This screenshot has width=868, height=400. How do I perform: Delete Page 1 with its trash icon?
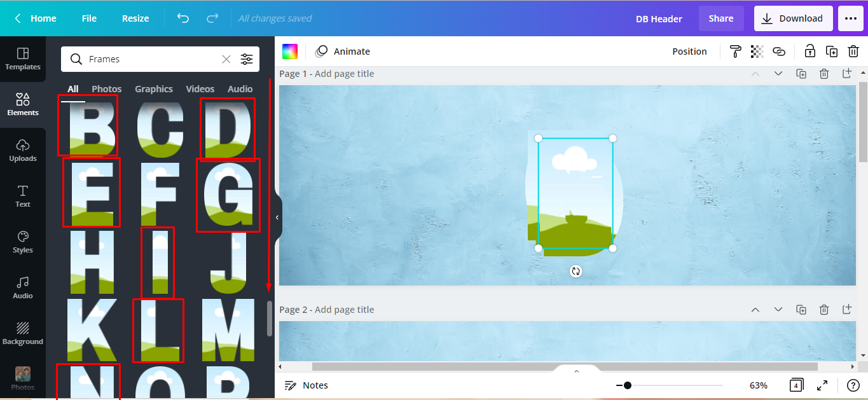tap(824, 74)
